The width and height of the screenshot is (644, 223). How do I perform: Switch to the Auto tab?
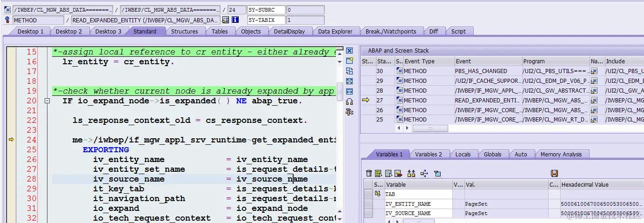point(521,154)
